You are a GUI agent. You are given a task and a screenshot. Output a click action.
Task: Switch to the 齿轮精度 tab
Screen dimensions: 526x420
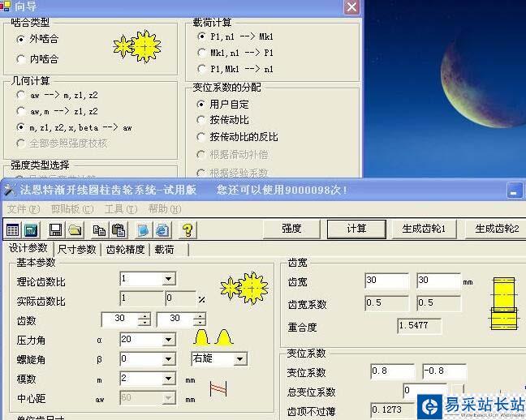pos(125,250)
